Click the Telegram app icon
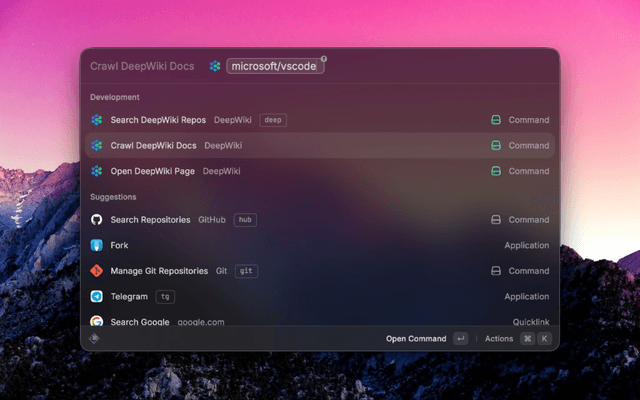The image size is (640, 400). pyautogui.click(x=97, y=297)
